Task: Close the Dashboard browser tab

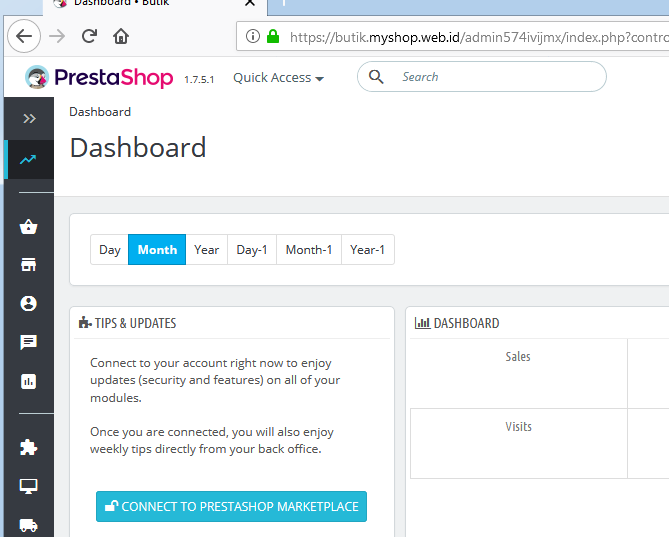Action: point(250,3)
